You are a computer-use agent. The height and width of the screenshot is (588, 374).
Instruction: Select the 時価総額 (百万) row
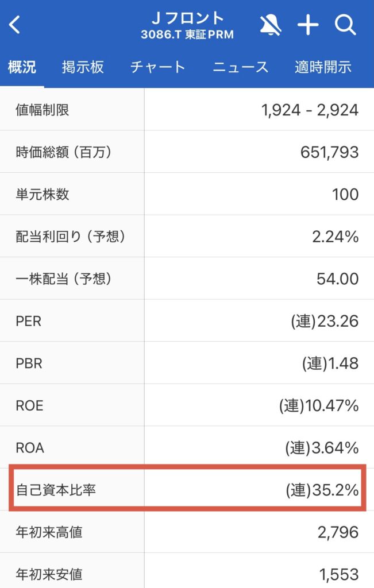(x=187, y=152)
